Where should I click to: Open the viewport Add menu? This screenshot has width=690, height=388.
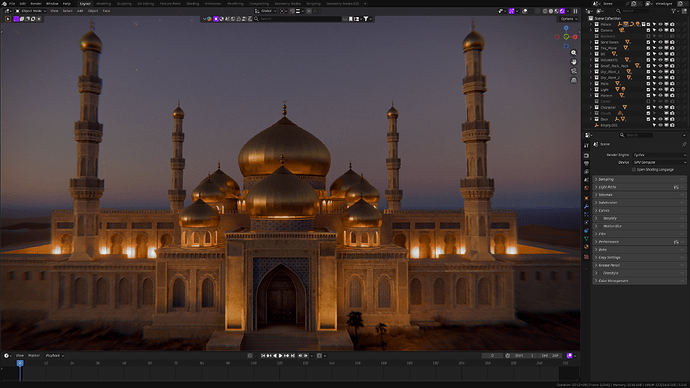point(80,11)
